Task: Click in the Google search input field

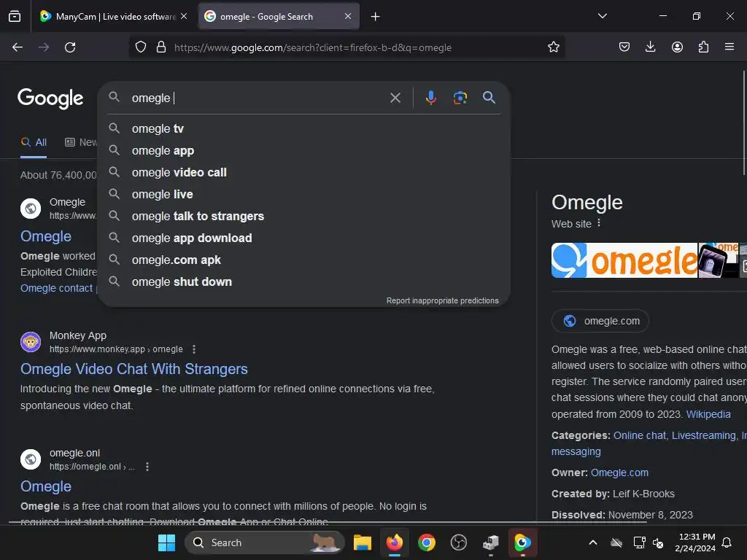Action: 258,98
